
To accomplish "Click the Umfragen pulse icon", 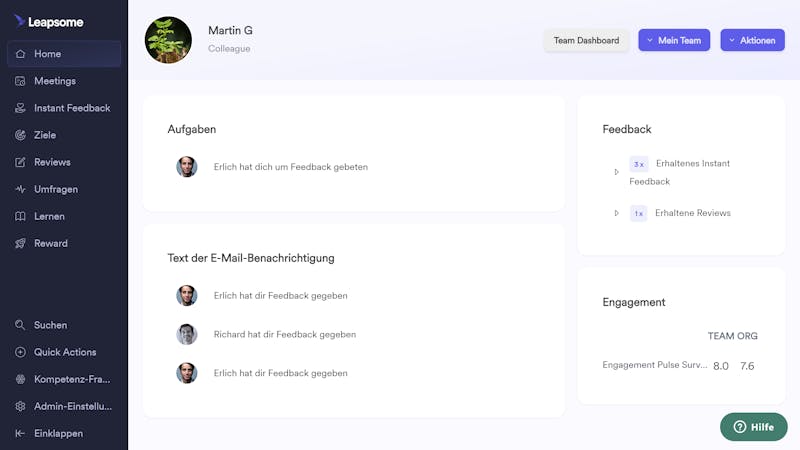I will pos(20,189).
